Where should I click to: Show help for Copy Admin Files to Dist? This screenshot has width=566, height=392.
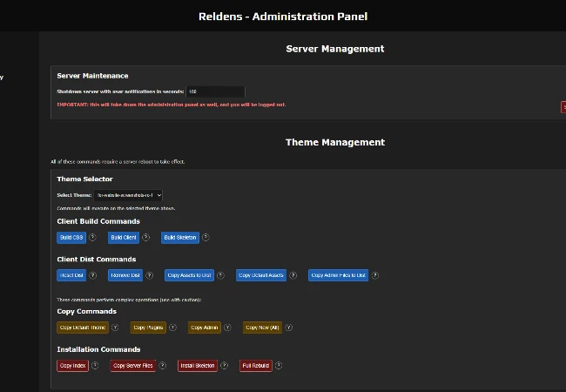(x=375, y=275)
